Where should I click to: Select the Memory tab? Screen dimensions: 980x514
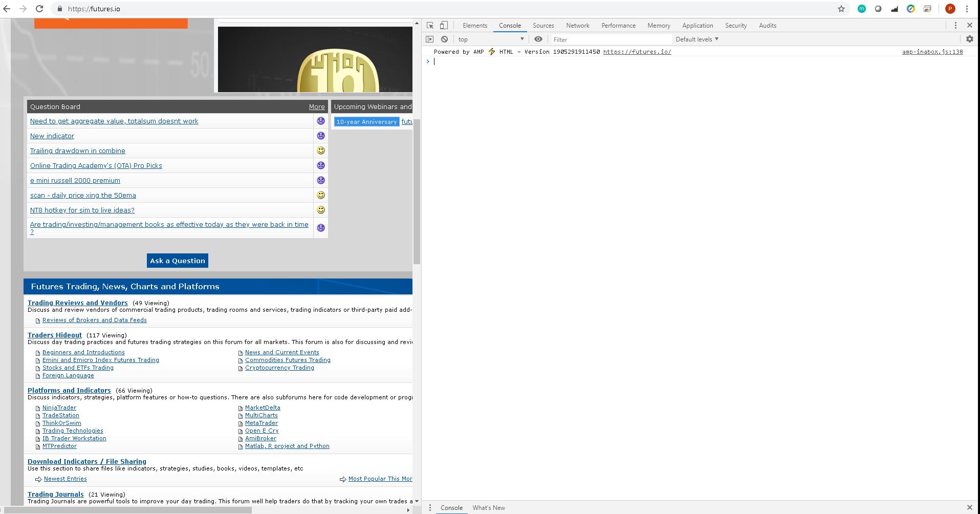click(659, 26)
